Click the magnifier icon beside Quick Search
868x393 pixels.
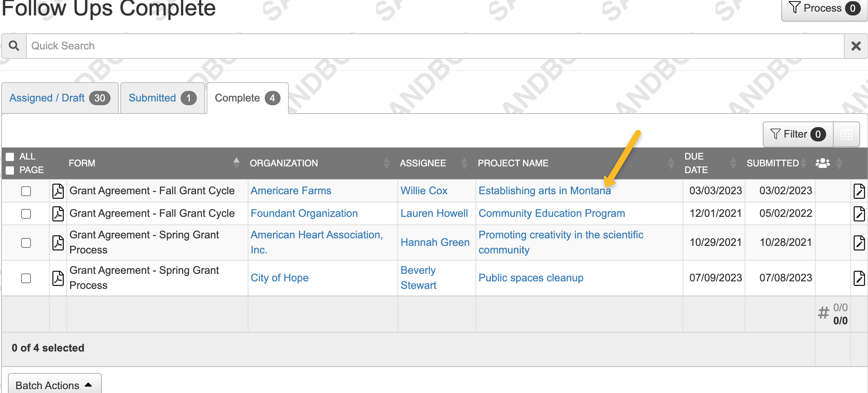point(14,46)
